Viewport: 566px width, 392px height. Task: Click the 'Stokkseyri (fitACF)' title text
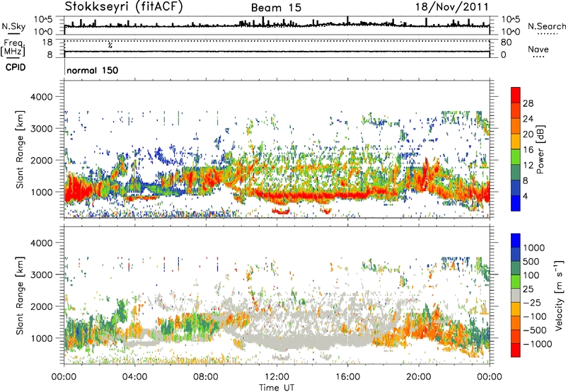pos(124,6)
